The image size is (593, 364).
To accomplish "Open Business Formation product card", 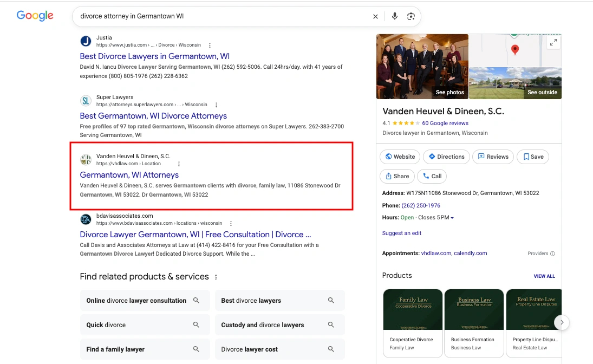I will click(474, 323).
